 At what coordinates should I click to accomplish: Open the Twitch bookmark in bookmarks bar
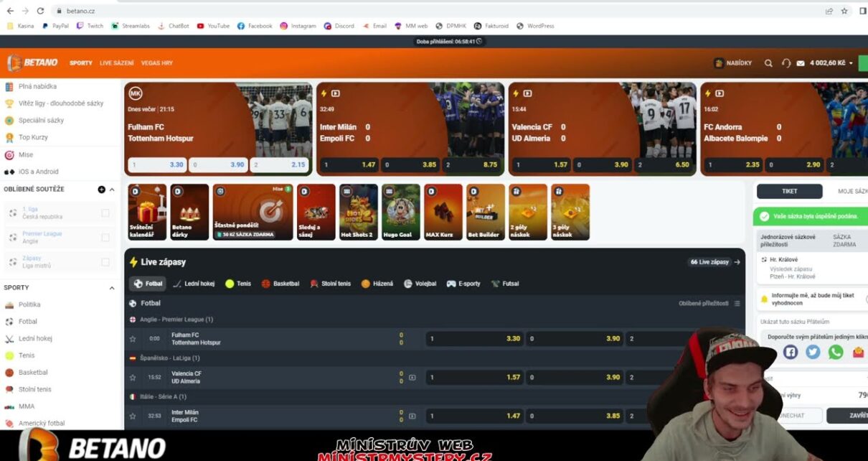pyautogui.click(x=90, y=26)
